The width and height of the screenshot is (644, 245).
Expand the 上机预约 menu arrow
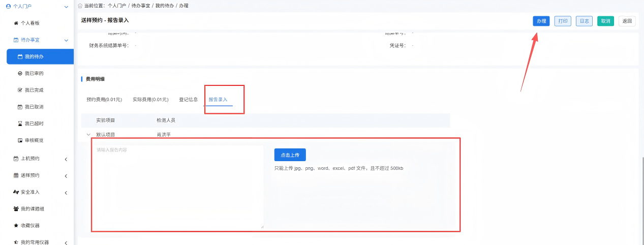(x=66, y=159)
